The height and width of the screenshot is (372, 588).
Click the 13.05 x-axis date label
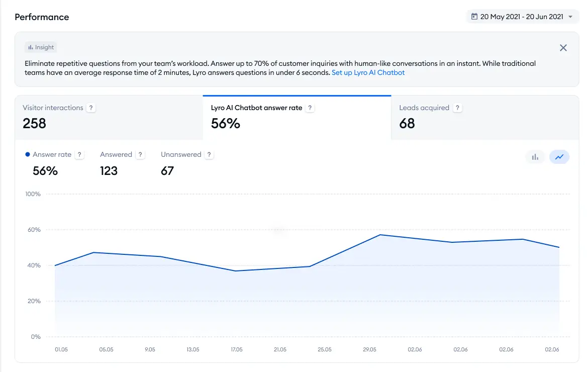(x=193, y=349)
